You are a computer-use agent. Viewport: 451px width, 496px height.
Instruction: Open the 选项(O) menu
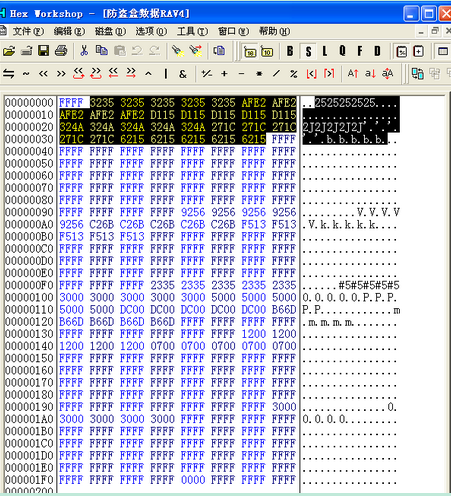pos(151,31)
